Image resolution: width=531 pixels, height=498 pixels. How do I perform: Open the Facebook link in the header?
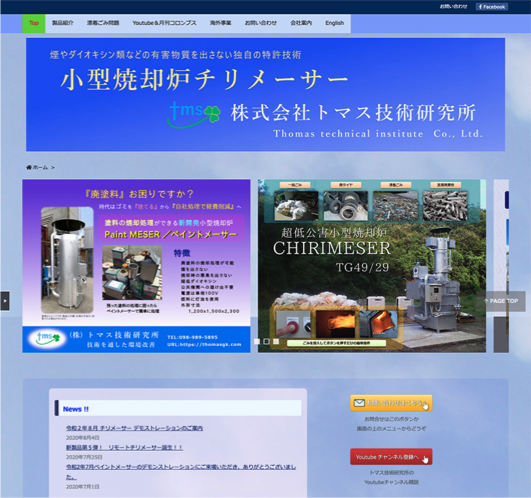[491, 7]
